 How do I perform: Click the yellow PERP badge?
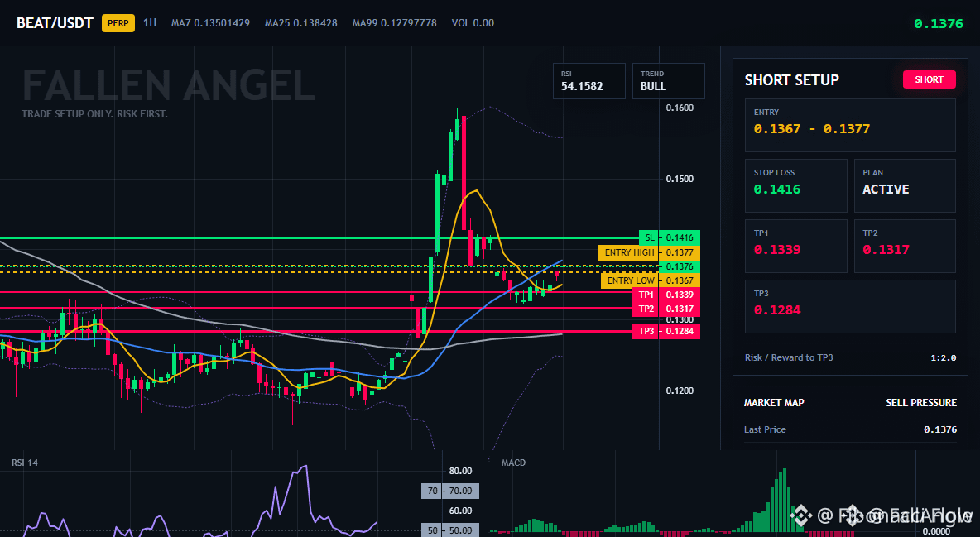pos(118,23)
